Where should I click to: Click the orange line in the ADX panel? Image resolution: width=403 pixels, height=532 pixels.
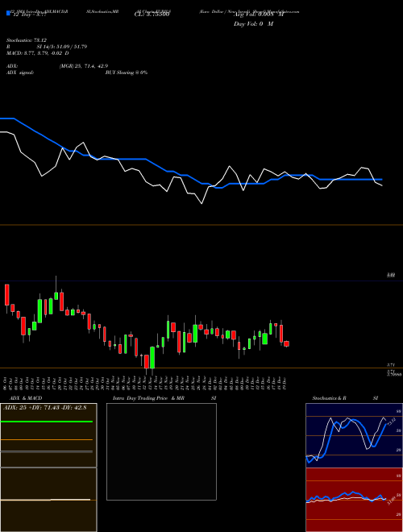[47, 440]
